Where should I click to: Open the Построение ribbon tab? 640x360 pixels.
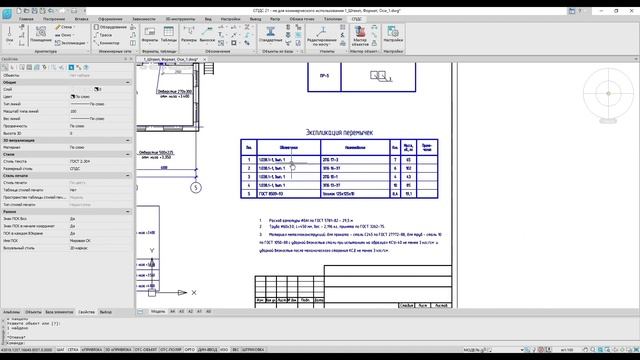[x=54, y=19]
